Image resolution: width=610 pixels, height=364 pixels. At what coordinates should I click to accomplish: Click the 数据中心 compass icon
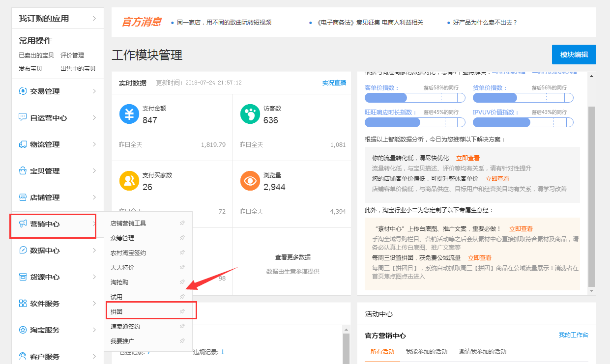23,251
